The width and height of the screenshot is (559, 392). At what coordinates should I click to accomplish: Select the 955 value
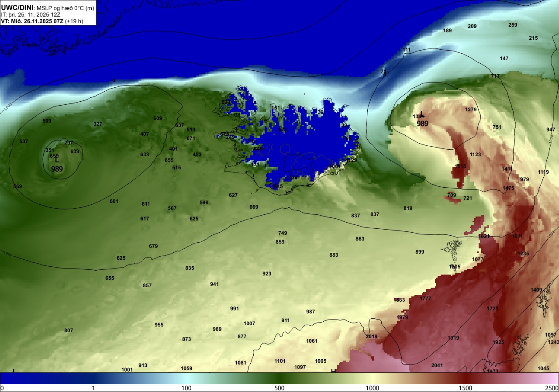159,325
